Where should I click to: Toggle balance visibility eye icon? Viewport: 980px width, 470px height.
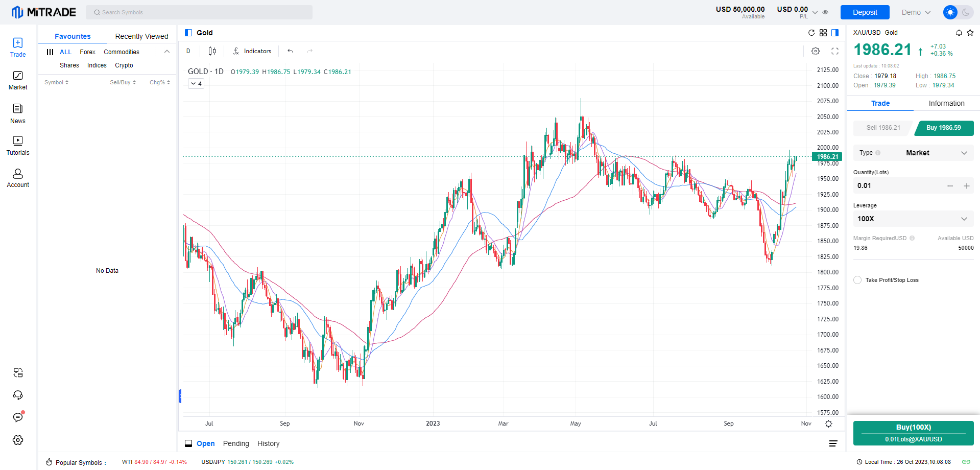825,12
